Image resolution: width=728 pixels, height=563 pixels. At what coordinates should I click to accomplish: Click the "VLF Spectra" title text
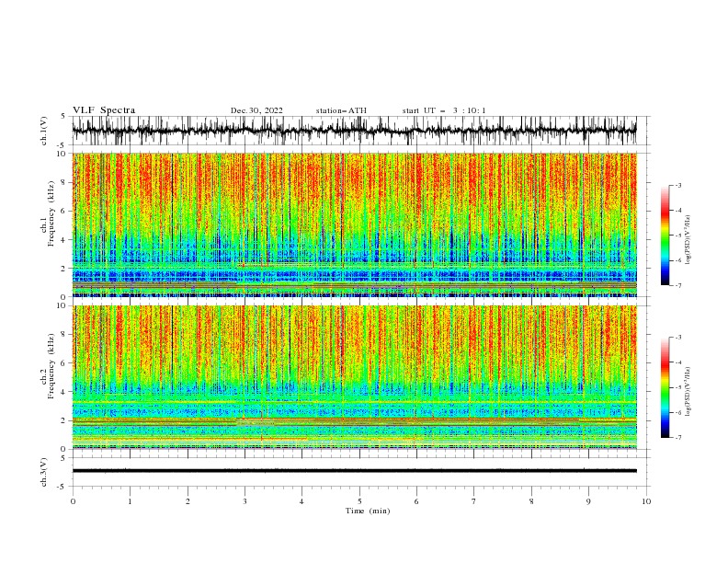[x=104, y=110]
